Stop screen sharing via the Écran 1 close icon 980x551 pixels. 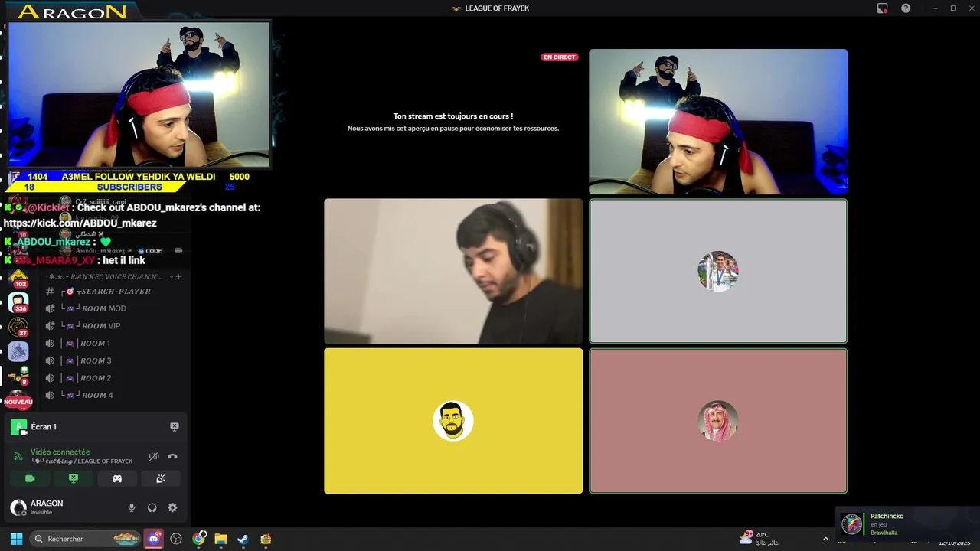pyautogui.click(x=174, y=427)
